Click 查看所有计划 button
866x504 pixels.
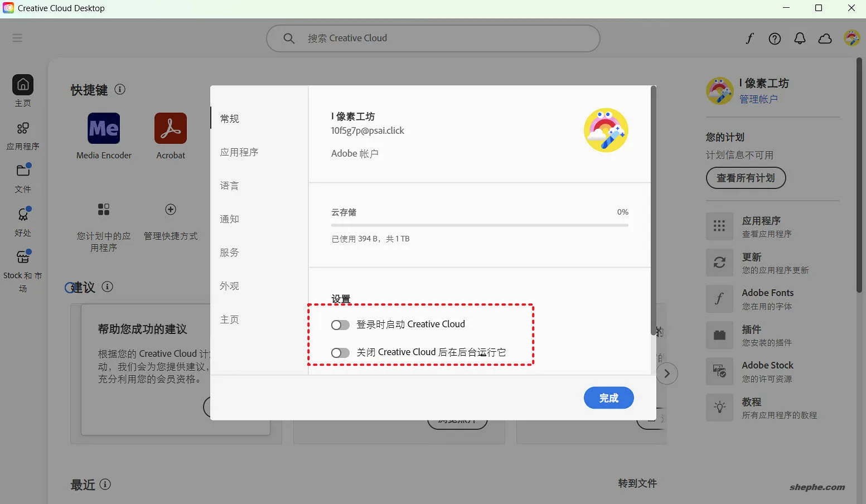746,178
